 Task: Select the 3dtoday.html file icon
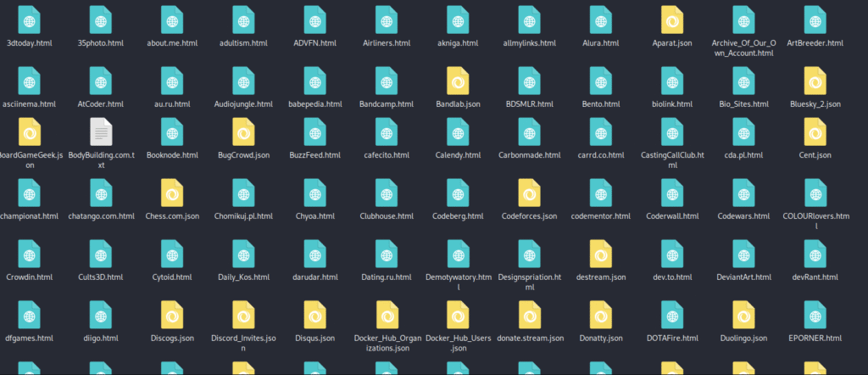click(30, 20)
